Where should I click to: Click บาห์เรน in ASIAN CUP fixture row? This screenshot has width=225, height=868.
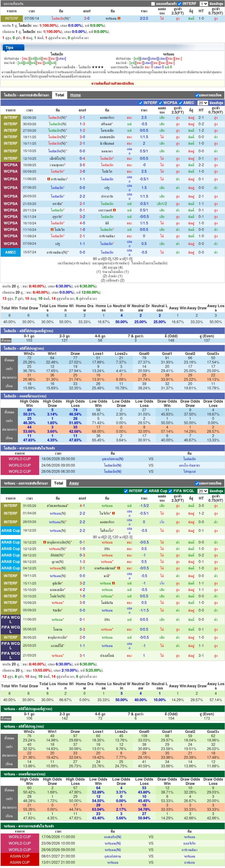coord(190,862)
